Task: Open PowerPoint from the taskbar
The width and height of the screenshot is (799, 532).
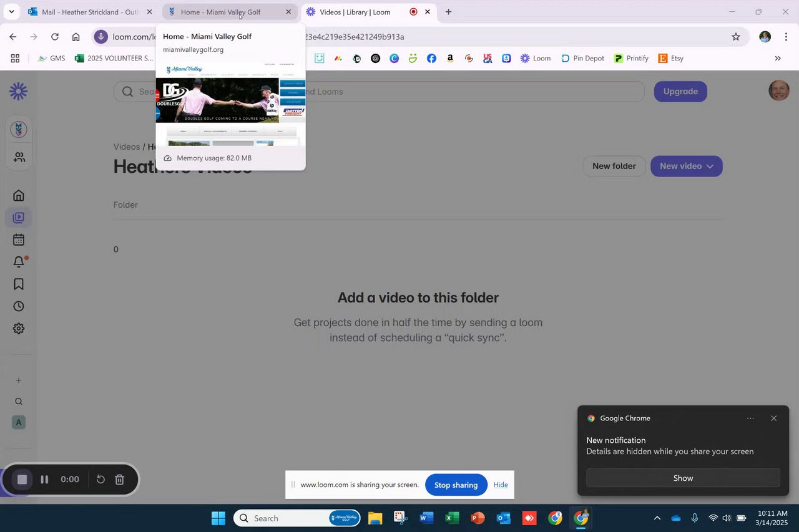Action: pos(478,518)
